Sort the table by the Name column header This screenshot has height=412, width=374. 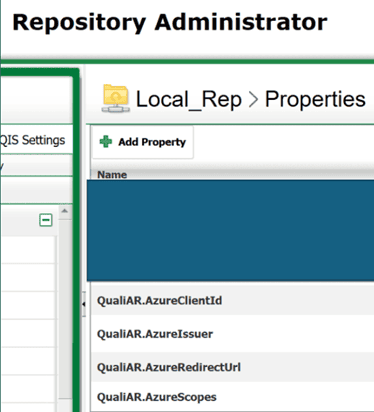[x=112, y=174]
